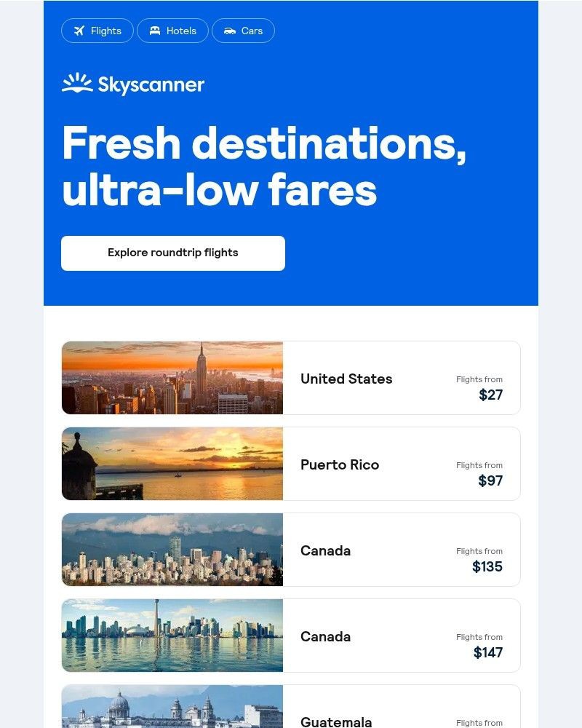Open the Guatemala cathedral thumbnail
This screenshot has height=728, width=582.
(172, 708)
